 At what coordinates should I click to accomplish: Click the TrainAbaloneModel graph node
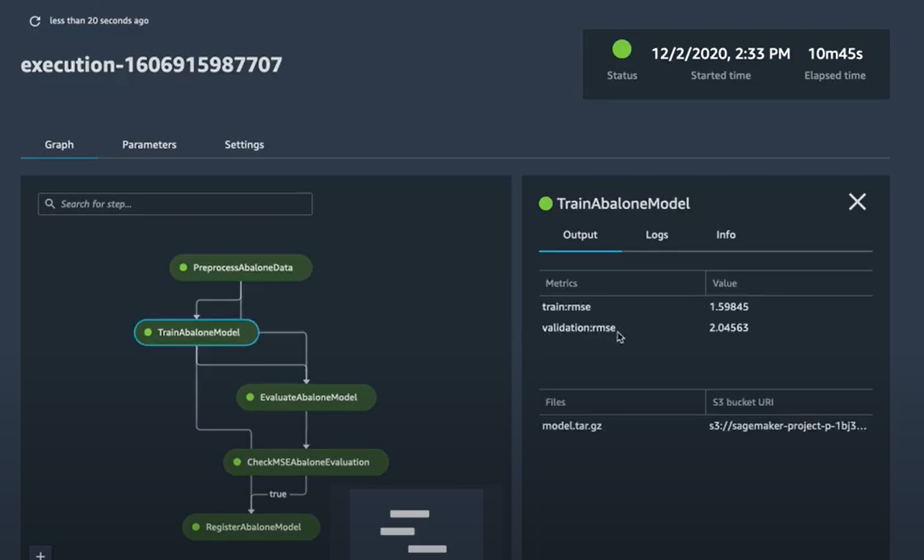pos(197,332)
